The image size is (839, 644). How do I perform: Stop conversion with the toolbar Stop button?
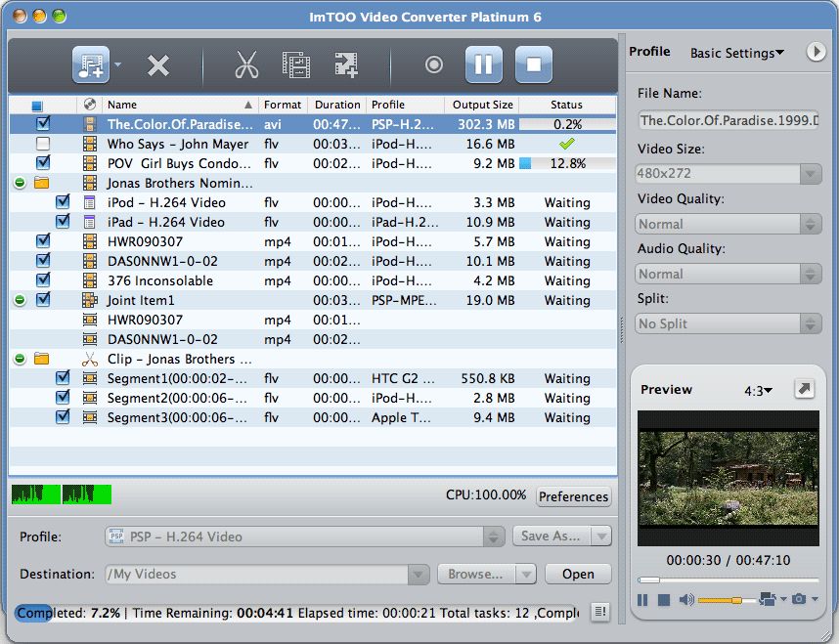[534, 64]
